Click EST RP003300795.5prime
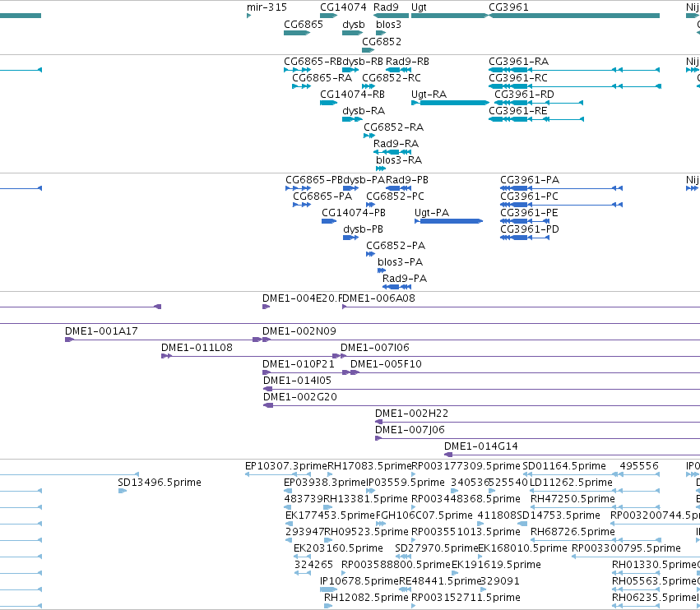 636,557
